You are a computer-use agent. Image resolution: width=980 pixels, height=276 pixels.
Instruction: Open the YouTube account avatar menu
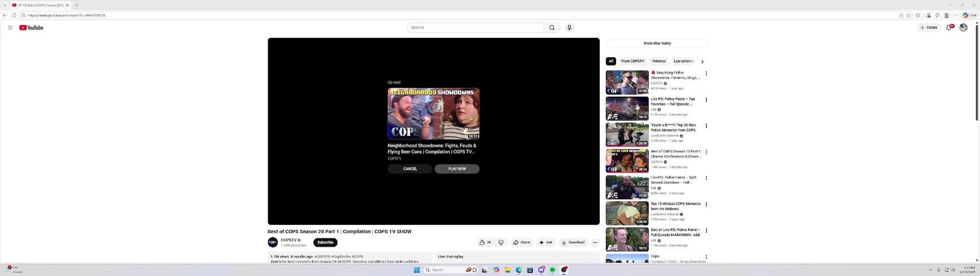click(x=963, y=28)
